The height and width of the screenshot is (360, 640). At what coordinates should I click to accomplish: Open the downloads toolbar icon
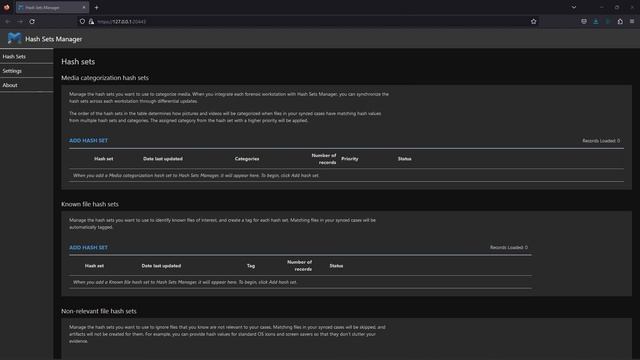click(x=596, y=21)
